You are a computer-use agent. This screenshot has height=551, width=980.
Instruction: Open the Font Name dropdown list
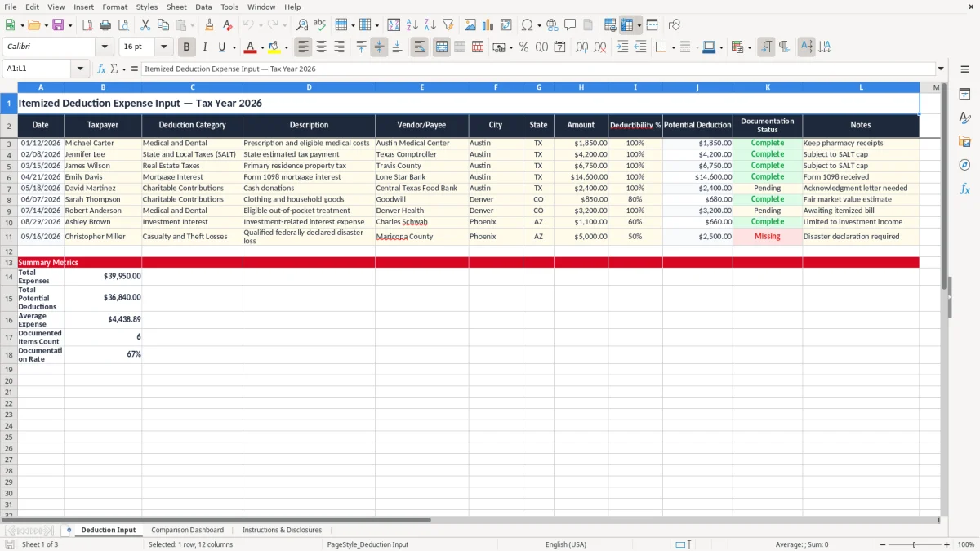coord(105,47)
